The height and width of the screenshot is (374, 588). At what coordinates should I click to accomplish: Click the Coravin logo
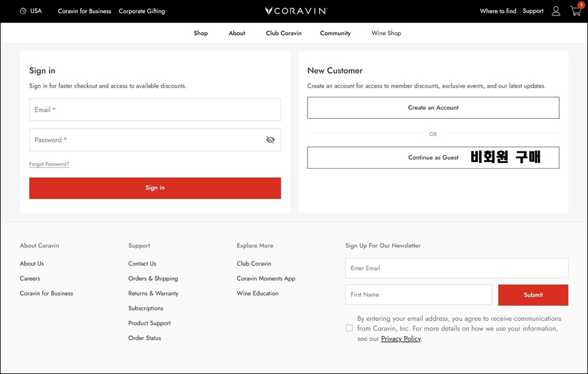coord(296,11)
